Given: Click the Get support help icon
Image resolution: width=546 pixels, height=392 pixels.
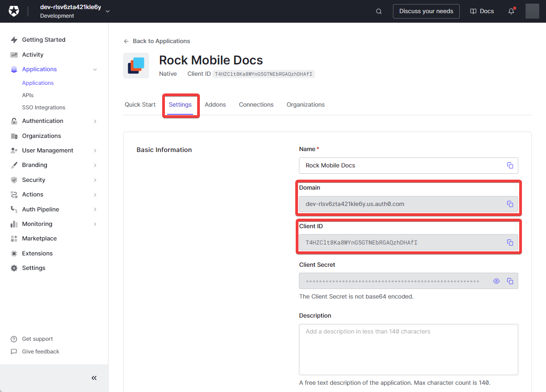Looking at the screenshot, I should 14,339.
